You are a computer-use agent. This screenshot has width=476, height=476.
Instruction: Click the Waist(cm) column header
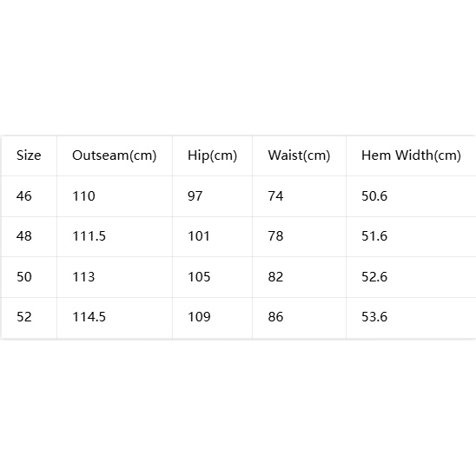click(x=299, y=155)
